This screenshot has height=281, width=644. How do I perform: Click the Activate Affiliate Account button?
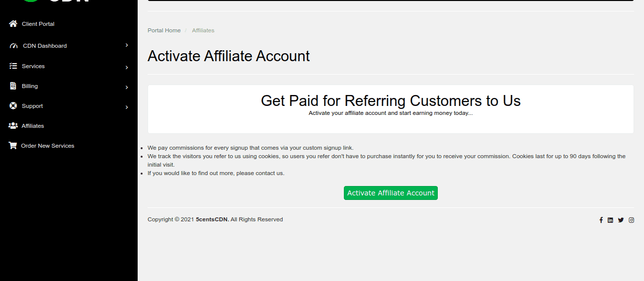[391, 193]
